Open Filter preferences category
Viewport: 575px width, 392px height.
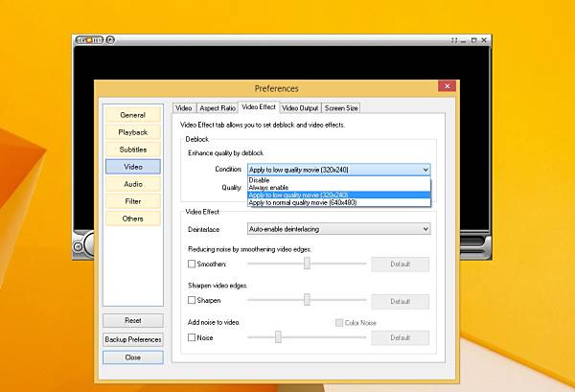(133, 201)
